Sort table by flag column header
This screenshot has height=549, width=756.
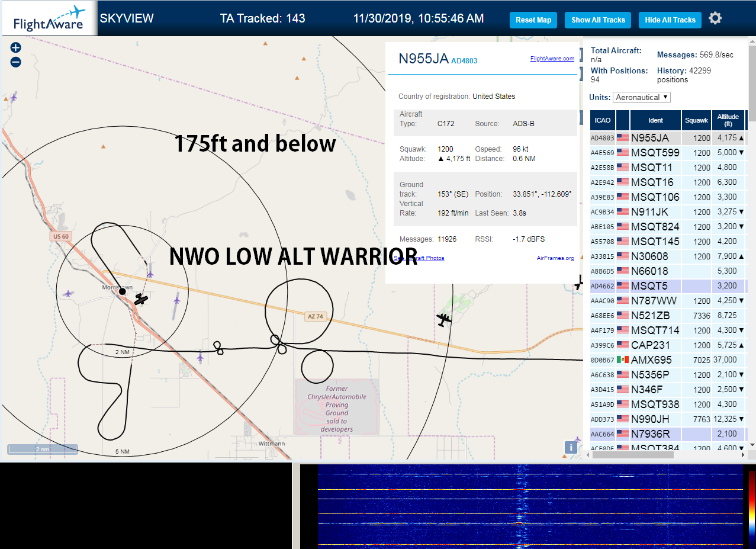[623, 120]
